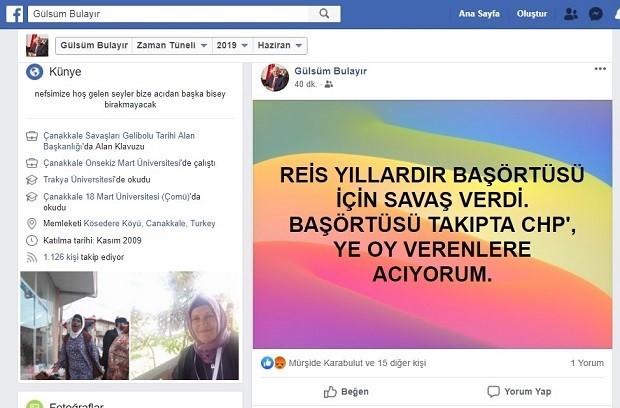Like the post with Beğen
Screen dimensions: 620x408
click(x=346, y=392)
